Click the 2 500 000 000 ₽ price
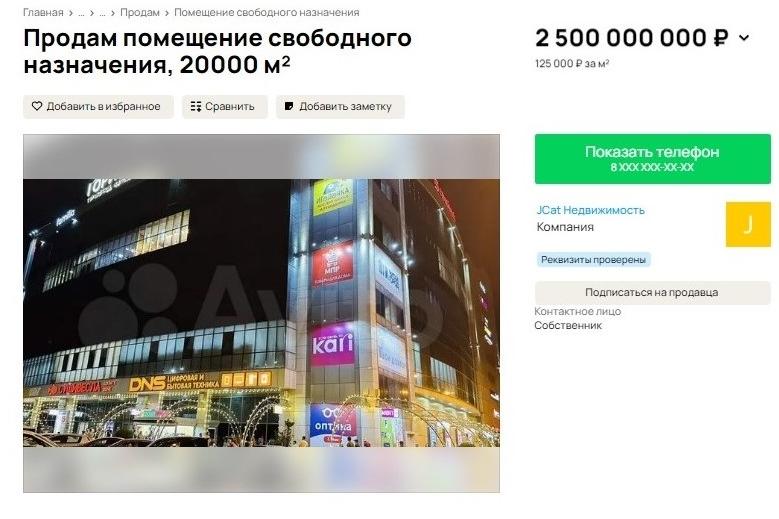Viewport: 779px width, 519px height. [x=632, y=38]
